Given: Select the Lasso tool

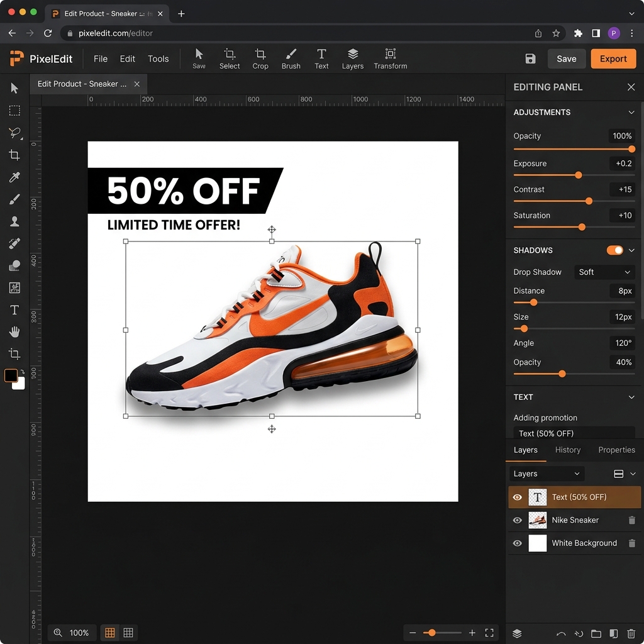Looking at the screenshot, I should point(14,133).
